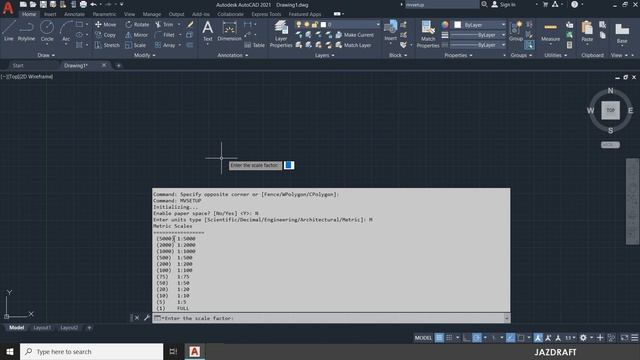Activate the Circle tool
Screen dimensions: 640x360
(x=47, y=31)
